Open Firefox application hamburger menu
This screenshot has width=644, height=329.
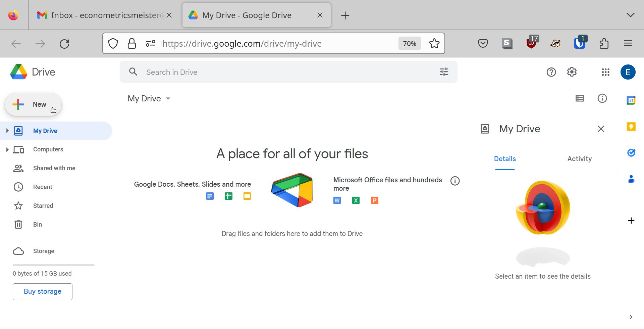point(628,43)
